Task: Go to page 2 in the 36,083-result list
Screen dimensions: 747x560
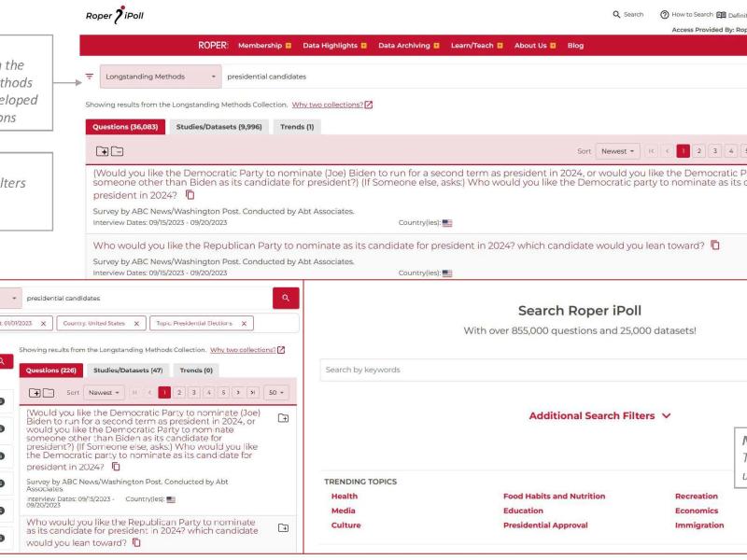Action: tap(698, 151)
